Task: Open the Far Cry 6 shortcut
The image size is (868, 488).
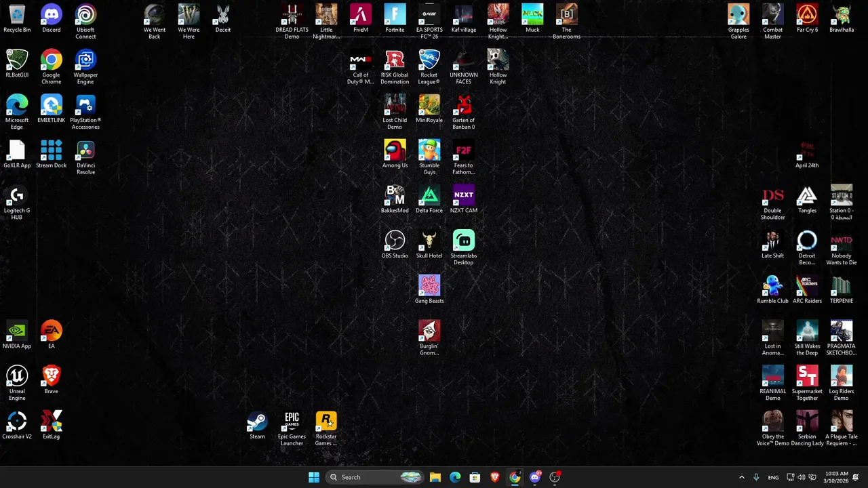Action: click(x=807, y=19)
